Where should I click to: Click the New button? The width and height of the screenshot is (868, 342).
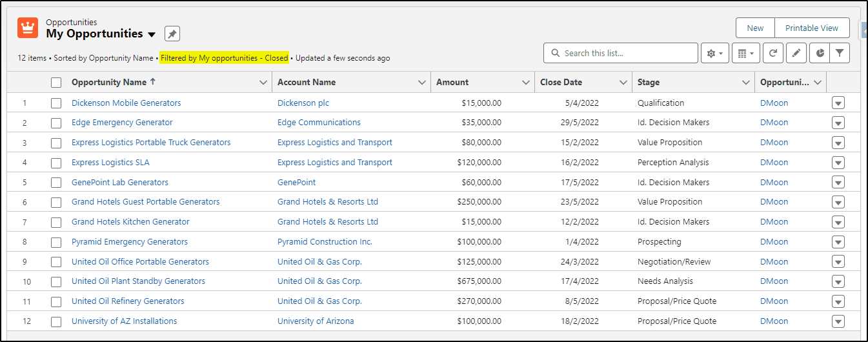755,28
